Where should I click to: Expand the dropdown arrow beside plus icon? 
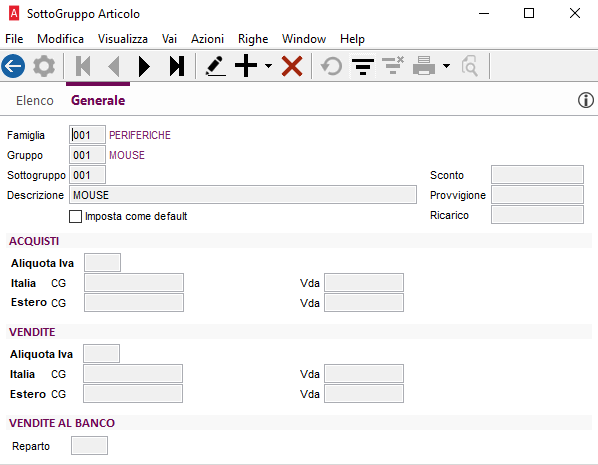tap(268, 66)
